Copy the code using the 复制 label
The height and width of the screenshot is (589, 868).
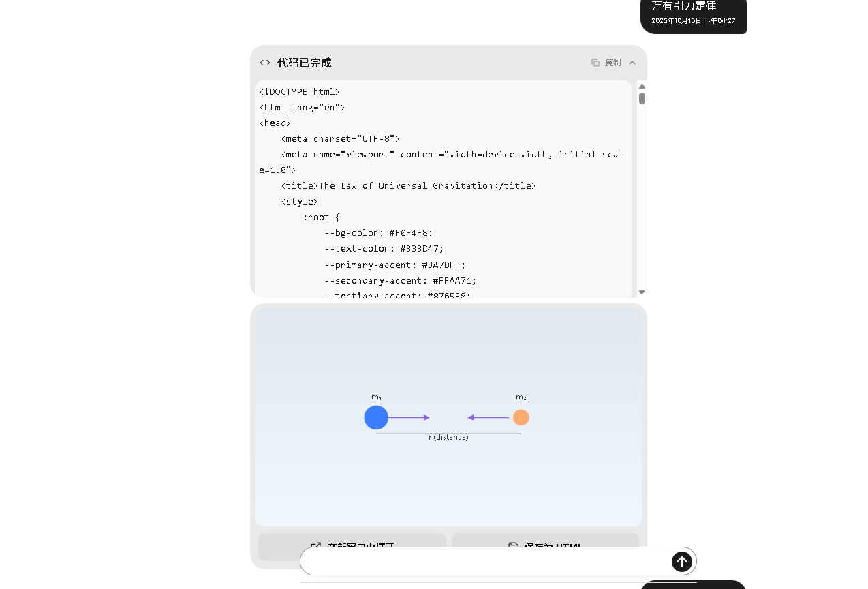click(613, 63)
